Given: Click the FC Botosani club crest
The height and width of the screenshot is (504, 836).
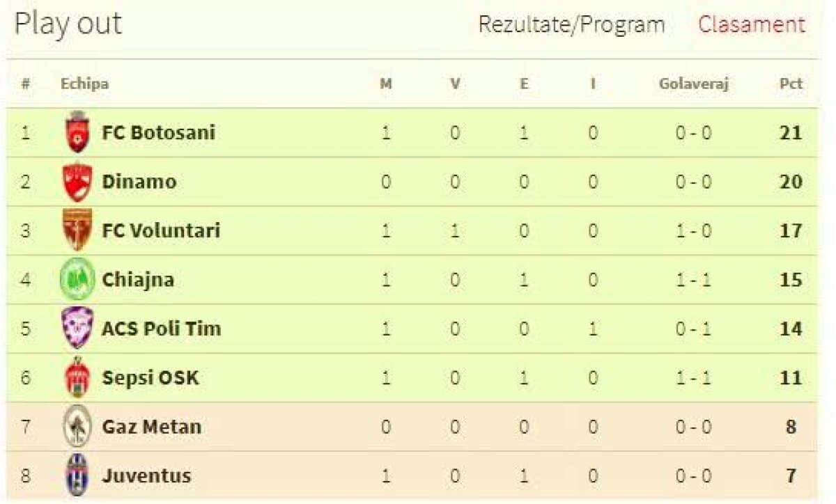Looking at the screenshot, I should (77, 132).
